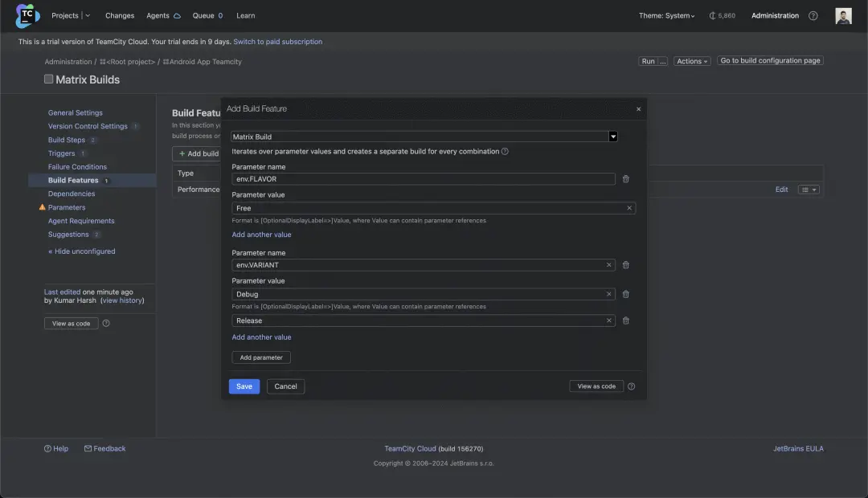The height and width of the screenshot is (498, 868).
Task: Open the Theme: System selector
Action: point(666,15)
